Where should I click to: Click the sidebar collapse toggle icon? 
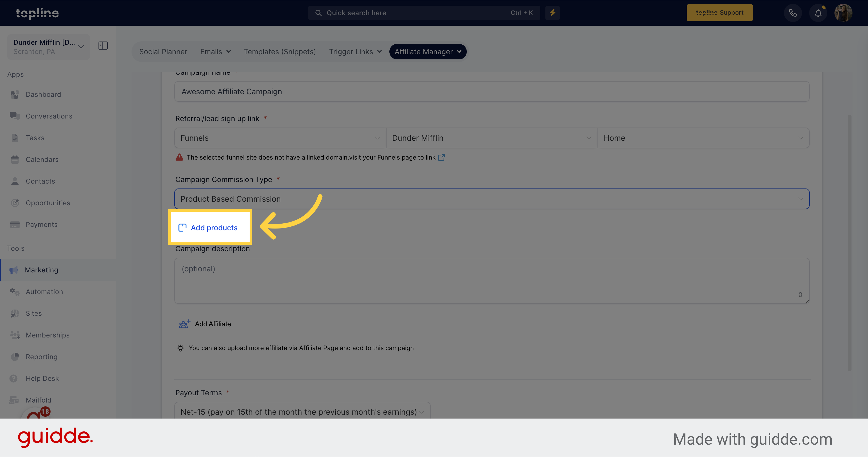pyautogui.click(x=103, y=46)
